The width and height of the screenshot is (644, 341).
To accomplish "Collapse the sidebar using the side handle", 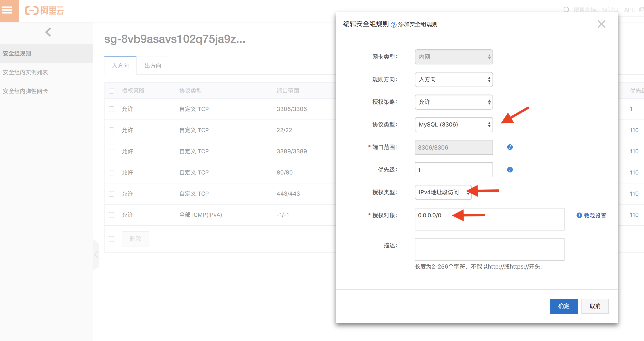I will [96, 254].
